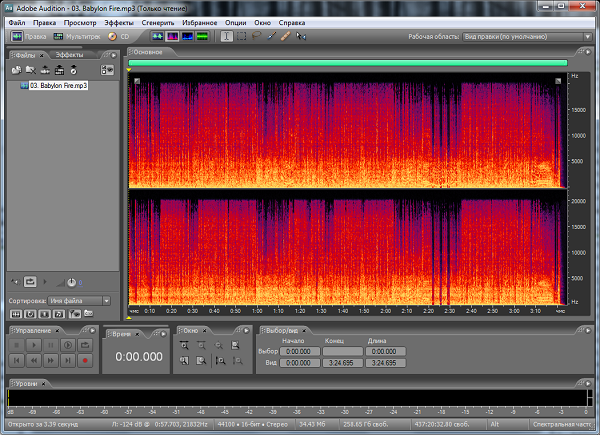Open the Управление panel options menu
The height and width of the screenshot is (435, 600).
point(90,329)
